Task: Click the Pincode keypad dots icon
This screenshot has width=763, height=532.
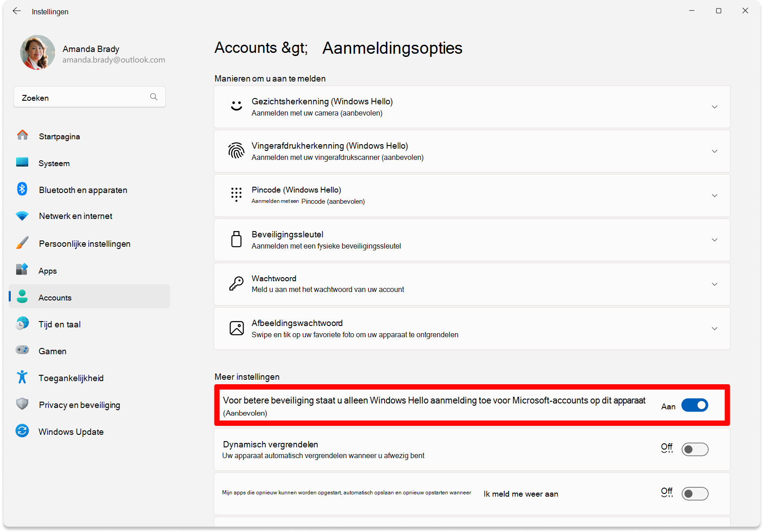Action: pyautogui.click(x=236, y=195)
